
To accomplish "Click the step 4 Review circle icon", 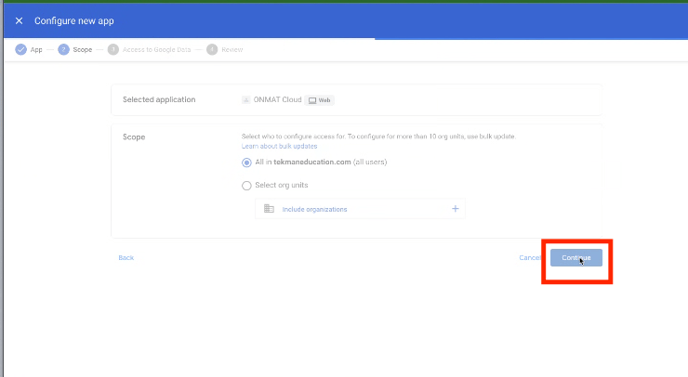I will click(212, 50).
